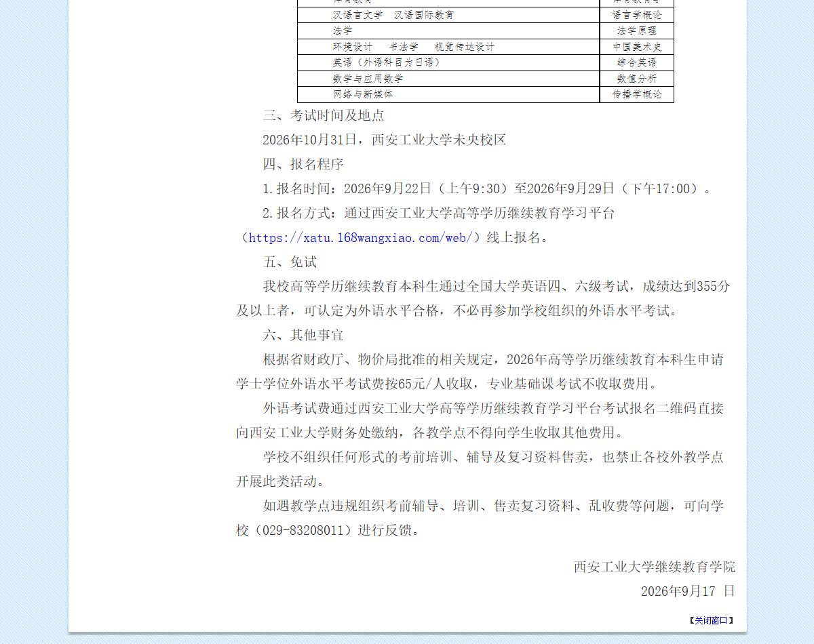Viewport: 814px width, 644px height.
Task: Click heading 六、其他事宜
Action: (303, 336)
